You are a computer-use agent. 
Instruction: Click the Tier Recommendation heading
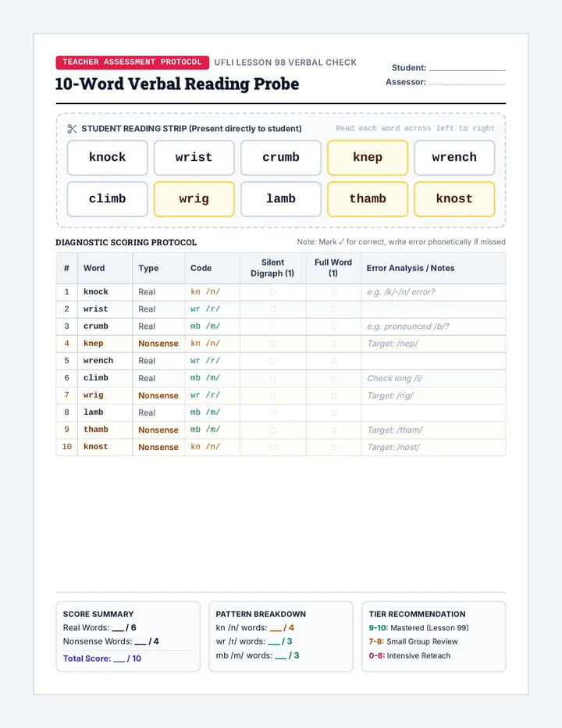coord(418,614)
